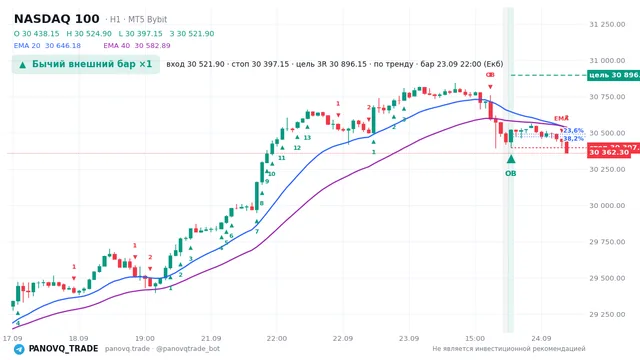Click the red 30 362.30 current price label
The image size is (640, 360).
point(609,152)
